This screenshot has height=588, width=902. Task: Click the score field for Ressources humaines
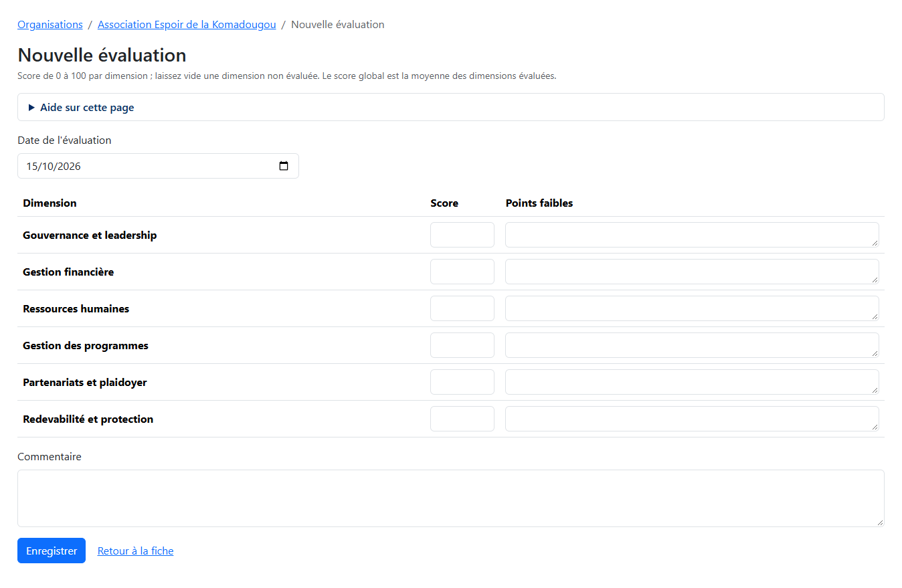[462, 308]
